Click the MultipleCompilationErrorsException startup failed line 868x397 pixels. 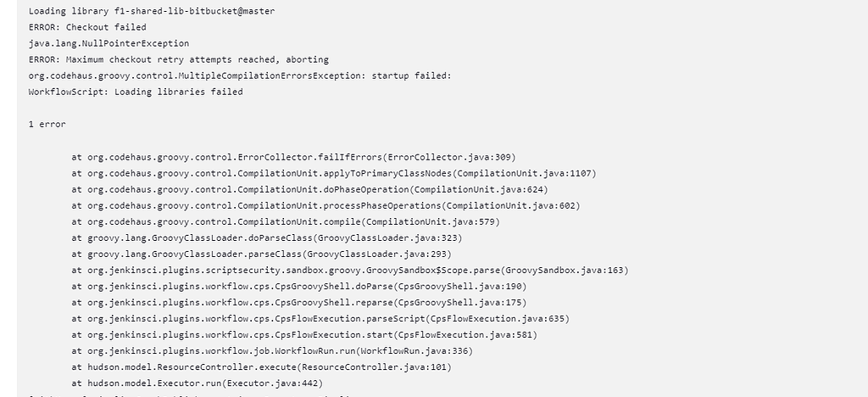pyautogui.click(x=239, y=75)
